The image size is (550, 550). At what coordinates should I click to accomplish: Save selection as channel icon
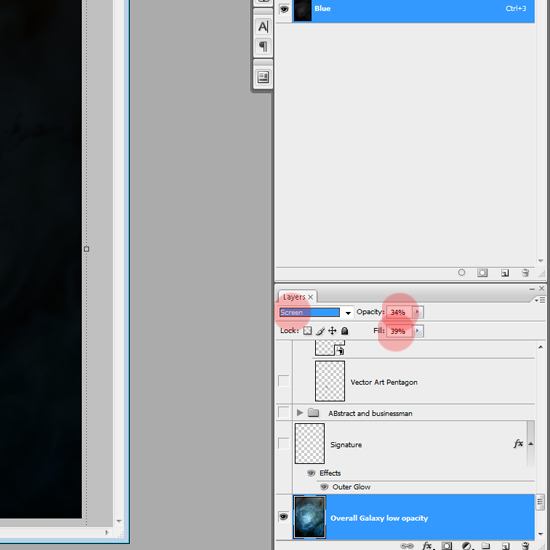pyautogui.click(x=483, y=273)
